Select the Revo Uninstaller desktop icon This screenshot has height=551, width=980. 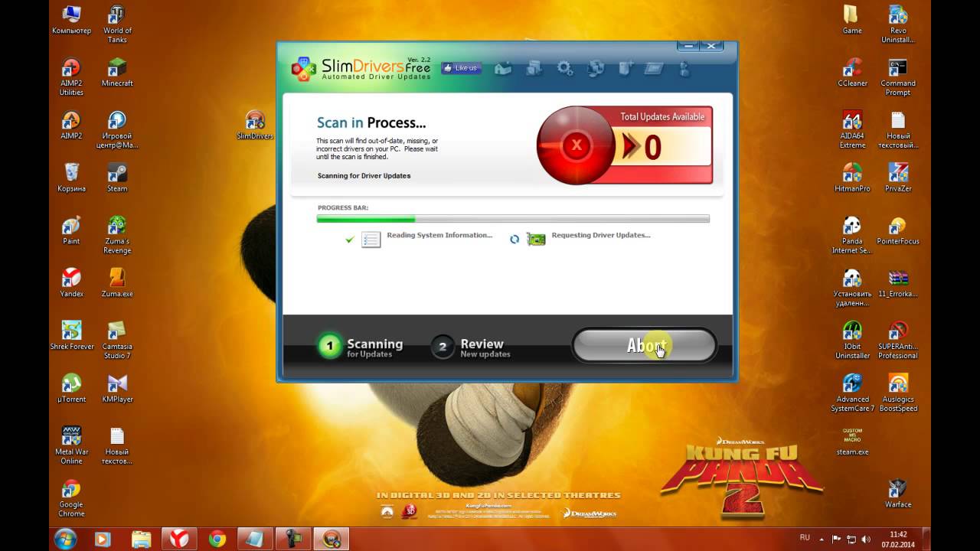898,24
